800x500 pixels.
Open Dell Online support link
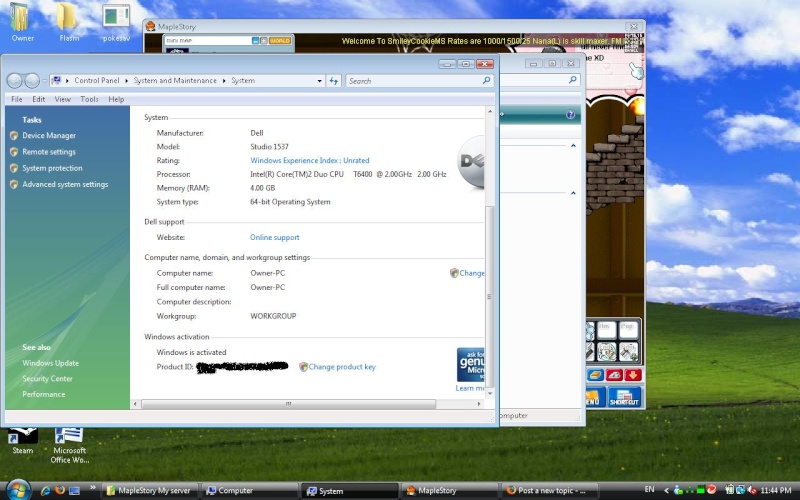pos(274,237)
